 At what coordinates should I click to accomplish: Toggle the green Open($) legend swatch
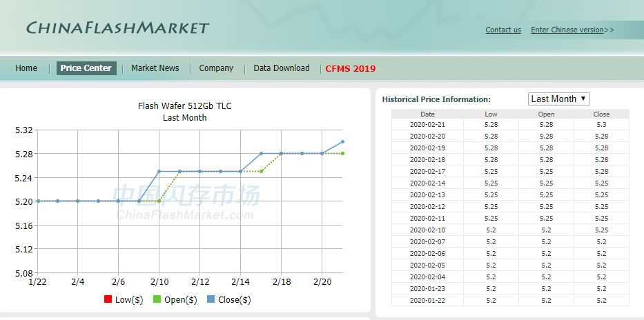coord(157,299)
